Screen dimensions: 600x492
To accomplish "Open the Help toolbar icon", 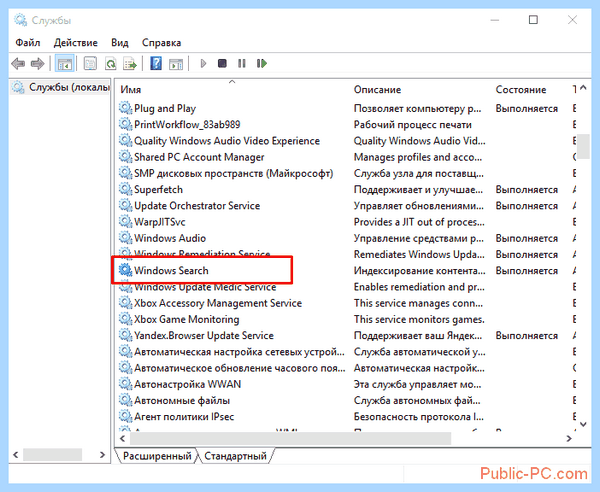I will 156,64.
